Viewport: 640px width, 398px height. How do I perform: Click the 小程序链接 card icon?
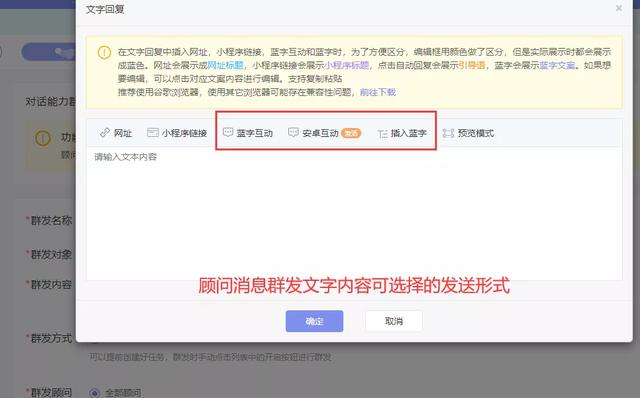coord(153,132)
